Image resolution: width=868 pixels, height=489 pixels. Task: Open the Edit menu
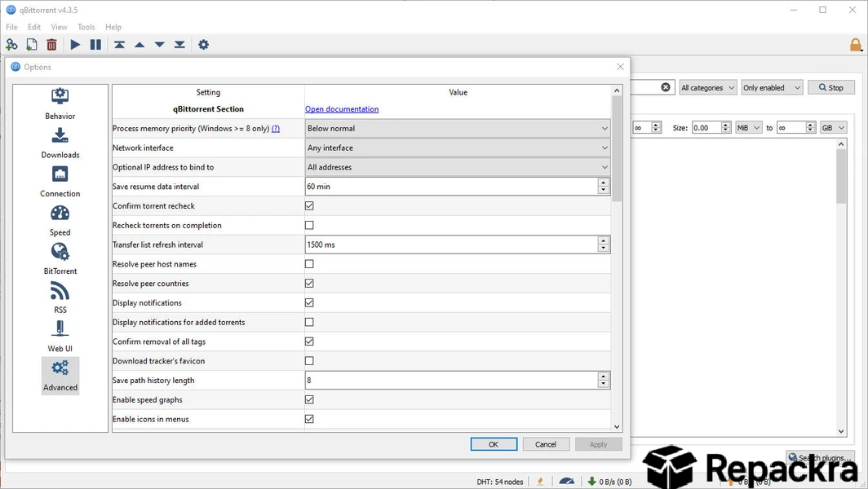pyautogui.click(x=34, y=27)
